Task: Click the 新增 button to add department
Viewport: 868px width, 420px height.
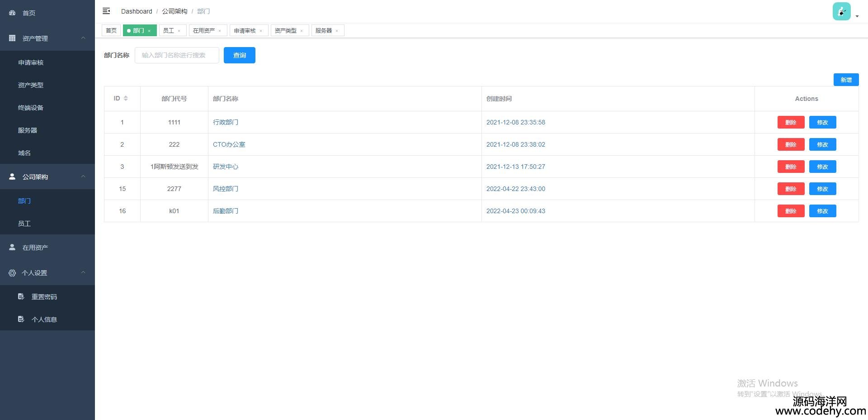Action: pos(846,80)
